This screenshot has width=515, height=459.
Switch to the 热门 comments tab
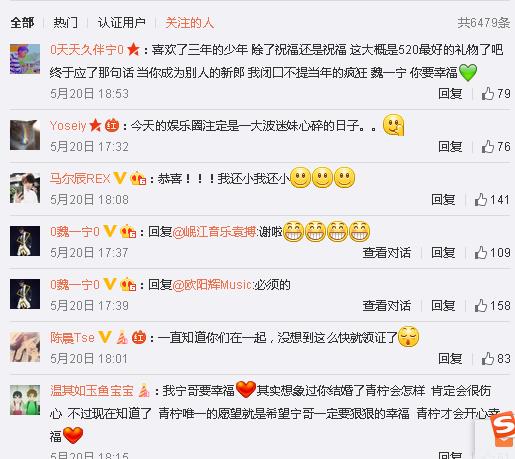(65, 23)
